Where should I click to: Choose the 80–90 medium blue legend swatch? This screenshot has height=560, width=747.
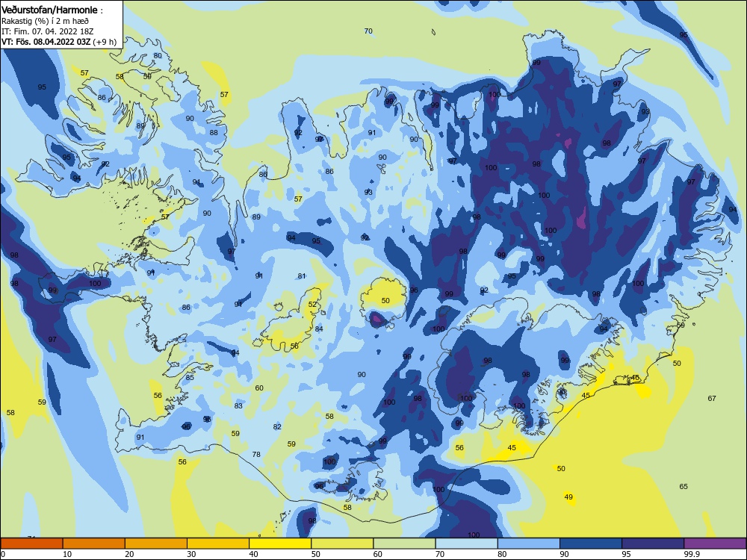[529, 544]
